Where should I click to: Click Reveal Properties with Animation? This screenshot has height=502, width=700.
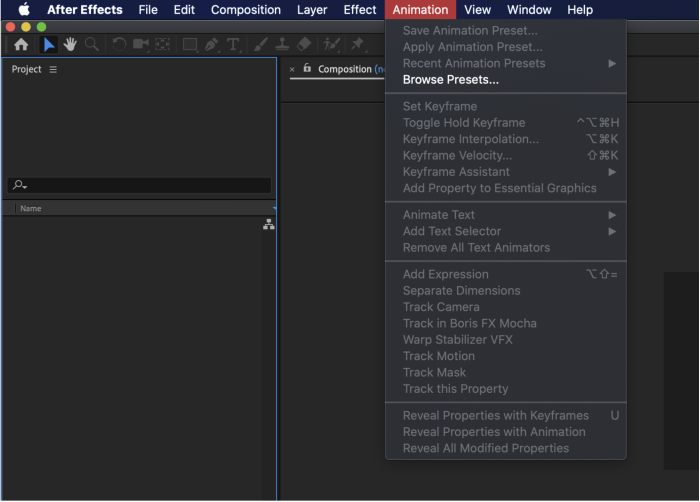[x=506, y=432]
